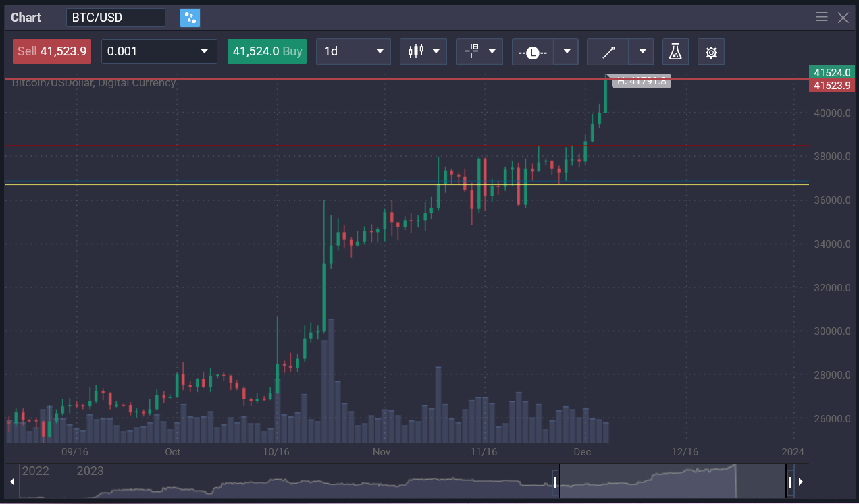This screenshot has height=504, width=859.
Task: Click the red horizontal line near 38400
Action: (407, 146)
